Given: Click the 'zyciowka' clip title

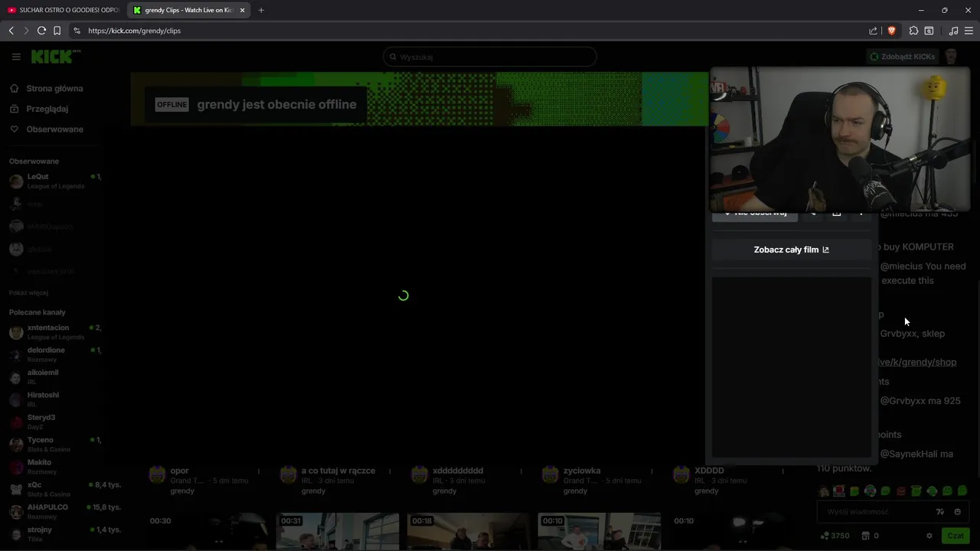Looking at the screenshot, I should click(x=582, y=471).
